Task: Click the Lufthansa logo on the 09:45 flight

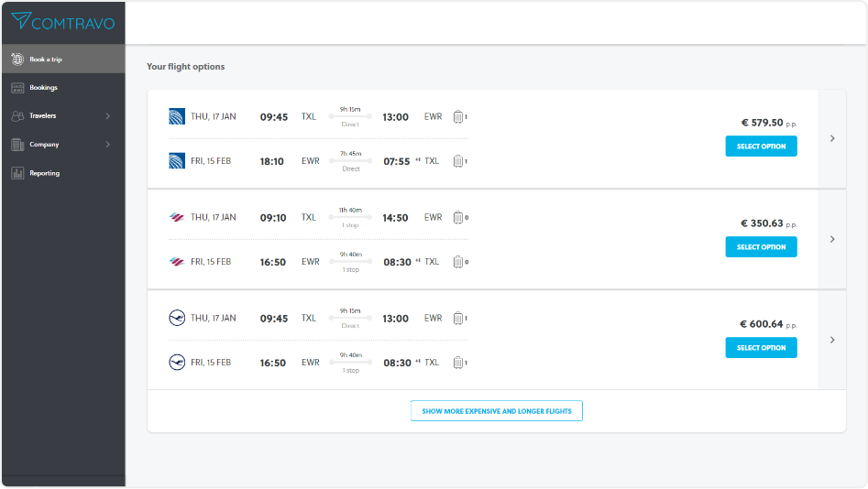Action: [177, 318]
